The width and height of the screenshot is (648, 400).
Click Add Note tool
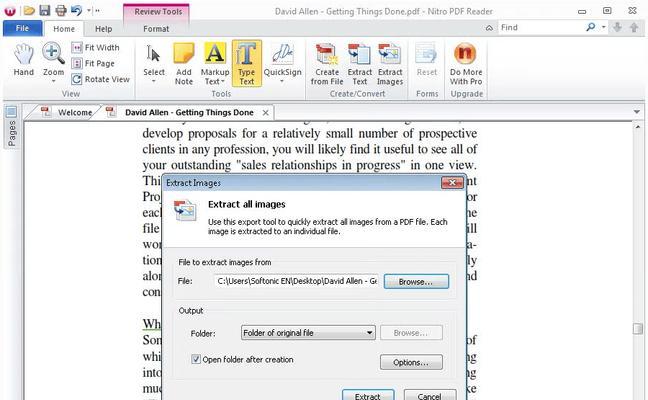(184, 64)
